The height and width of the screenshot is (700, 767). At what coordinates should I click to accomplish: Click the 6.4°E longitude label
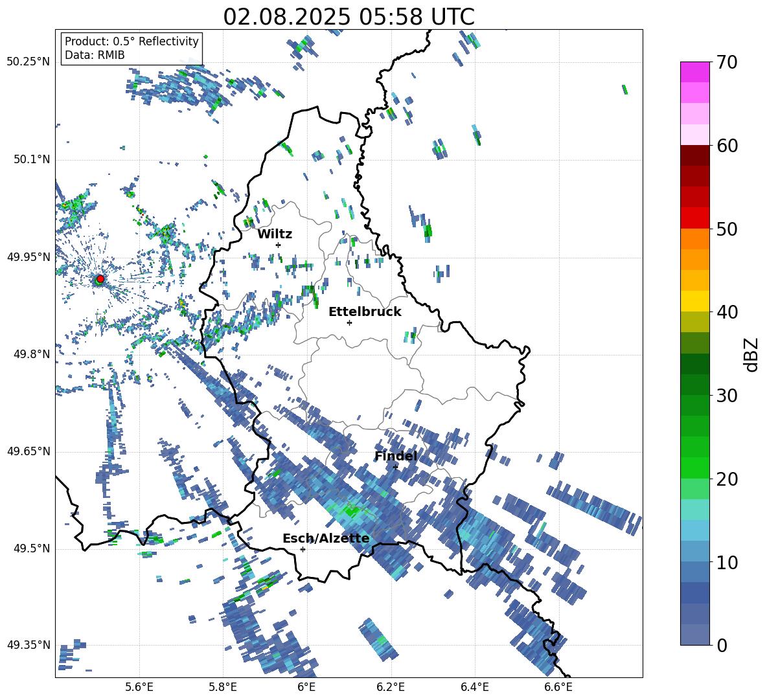tap(474, 687)
